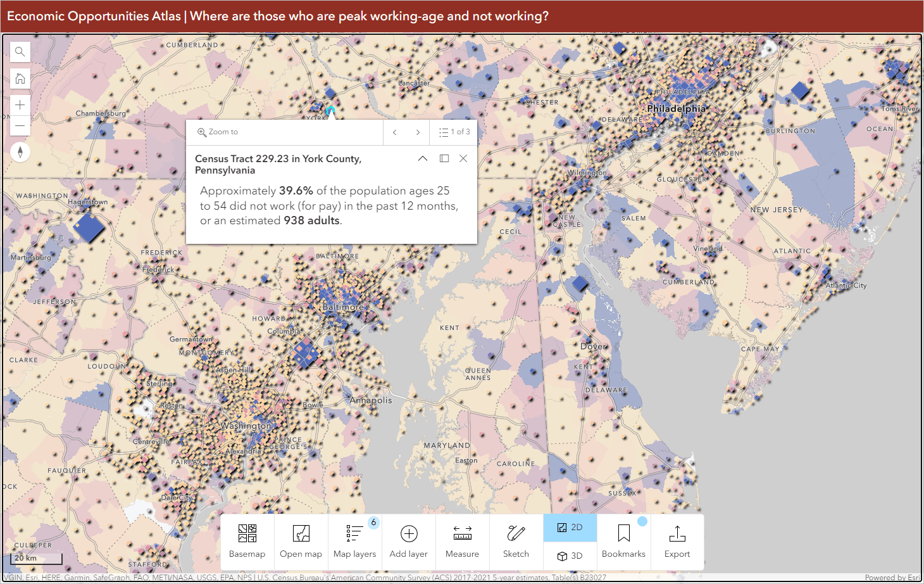Open the '1 of 3' feature list
The height and width of the screenshot is (584, 924).
coord(453,132)
